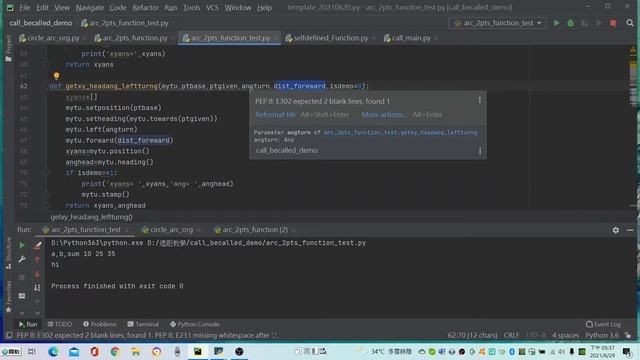
Task: Click the CRLF line separator selector
Action: pos(511,336)
